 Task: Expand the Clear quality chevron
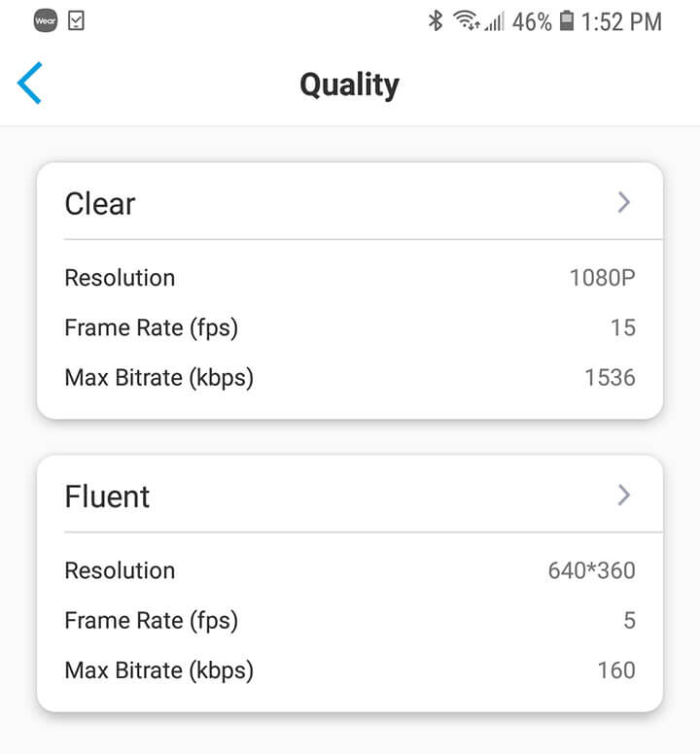pyautogui.click(x=624, y=202)
